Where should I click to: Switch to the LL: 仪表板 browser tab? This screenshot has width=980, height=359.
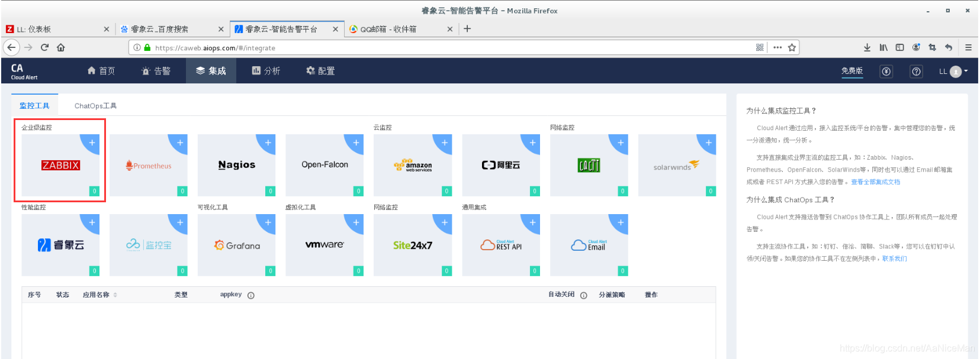click(57, 29)
